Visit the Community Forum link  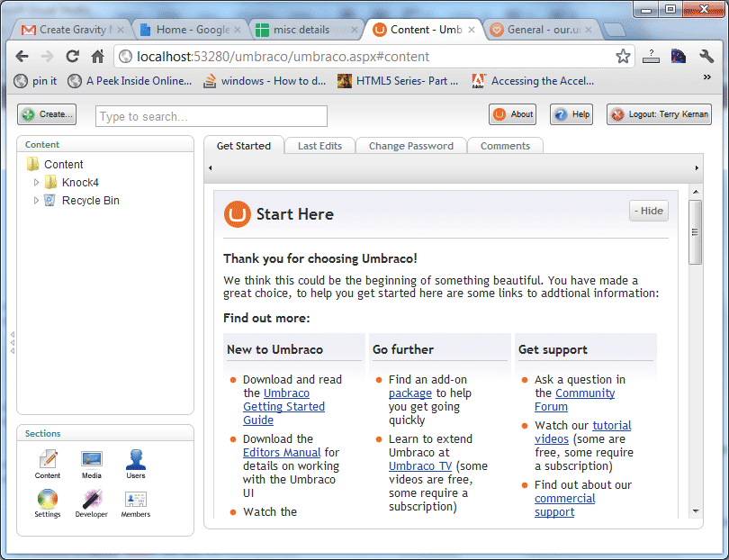coord(574,400)
